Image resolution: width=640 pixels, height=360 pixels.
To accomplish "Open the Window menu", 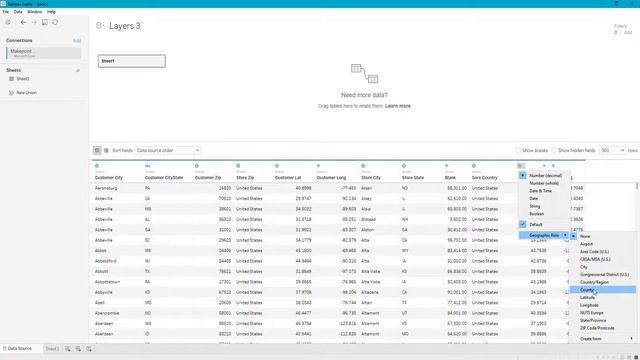I will point(35,12).
